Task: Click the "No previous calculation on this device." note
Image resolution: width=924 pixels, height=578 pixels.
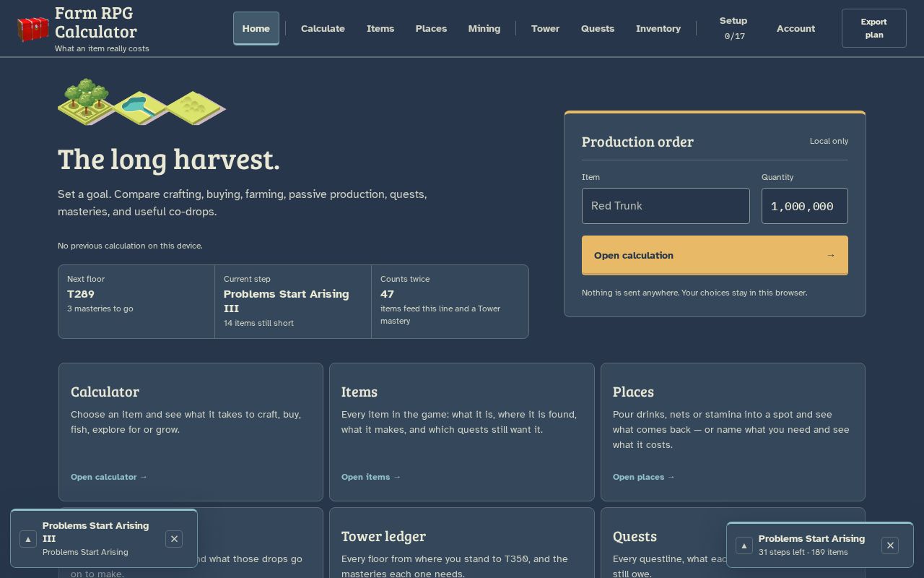Action: [x=130, y=246]
